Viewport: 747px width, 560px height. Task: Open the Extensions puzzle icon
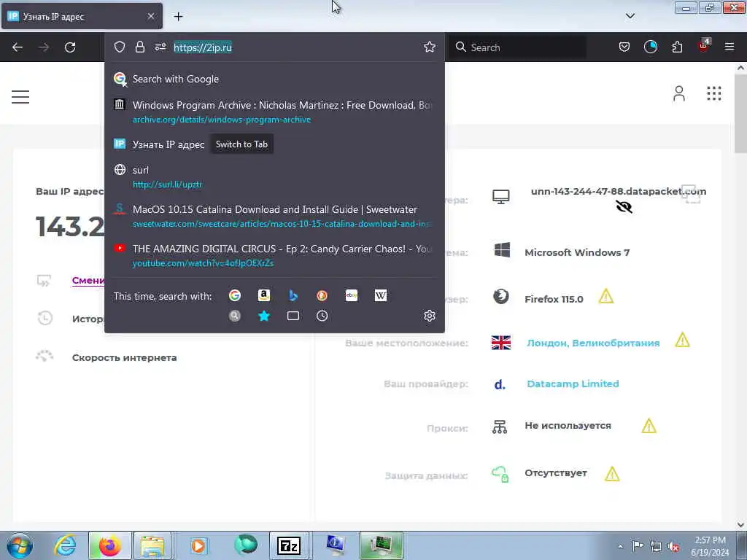coord(677,47)
